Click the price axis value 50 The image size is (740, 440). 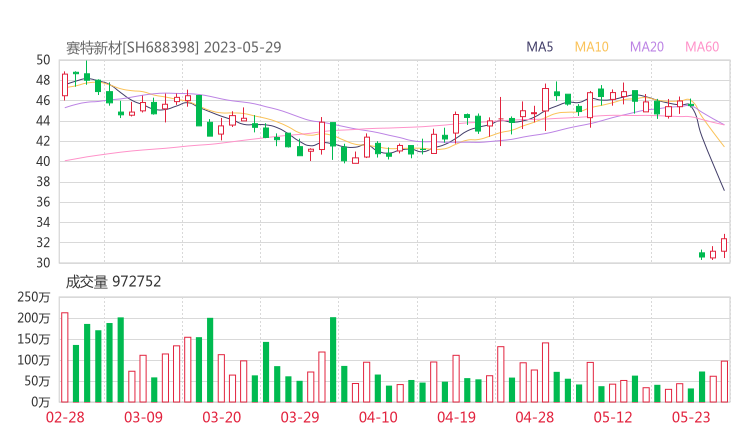[43, 60]
